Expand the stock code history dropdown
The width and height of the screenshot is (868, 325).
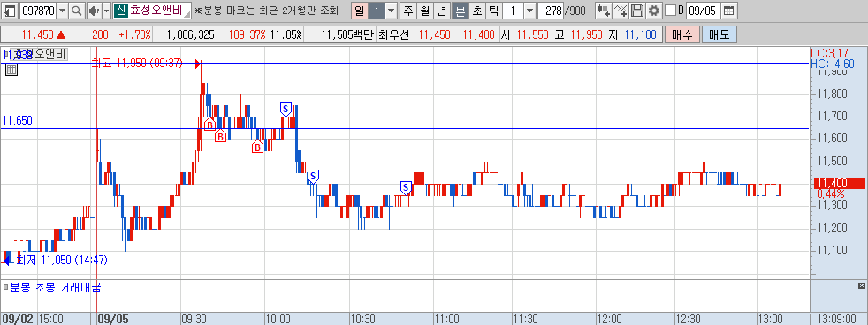(x=62, y=10)
